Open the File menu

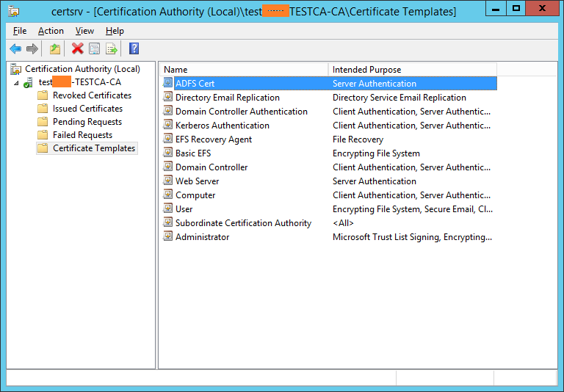pyautogui.click(x=20, y=31)
